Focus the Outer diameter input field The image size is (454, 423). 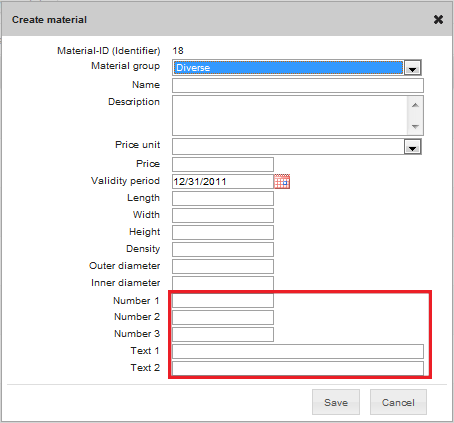pyautogui.click(x=223, y=266)
